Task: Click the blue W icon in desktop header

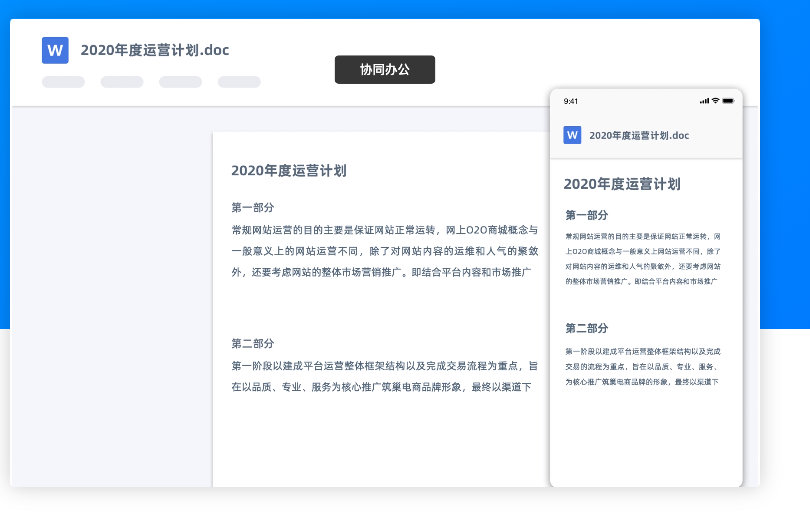Action: (x=55, y=50)
